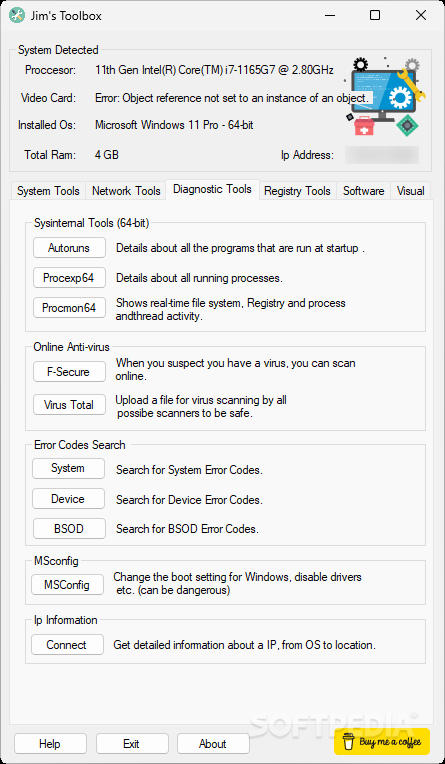Open F-Secure online scanner
Image resolution: width=445 pixels, height=764 pixels.
[x=69, y=372]
